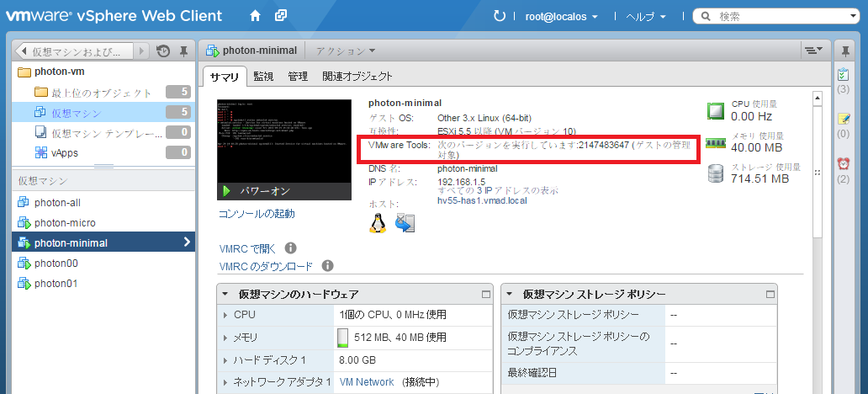
Task: Click the 8.00 GB hard disk value
Action: point(357,360)
